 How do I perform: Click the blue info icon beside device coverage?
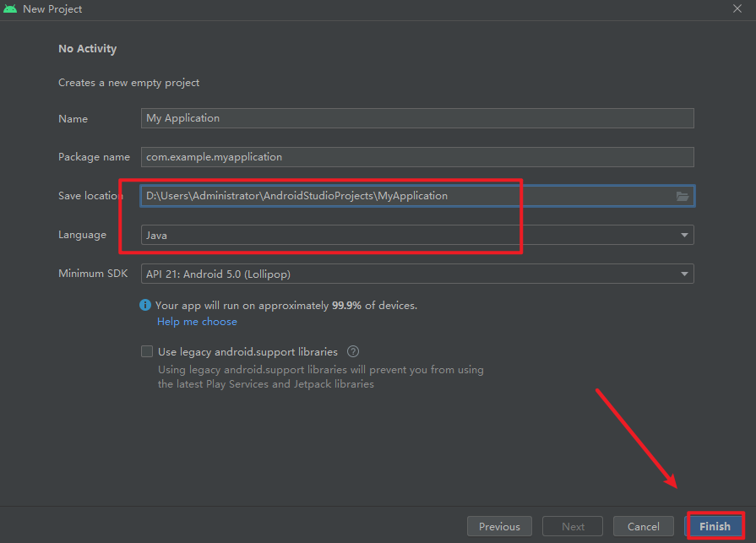[x=146, y=305]
